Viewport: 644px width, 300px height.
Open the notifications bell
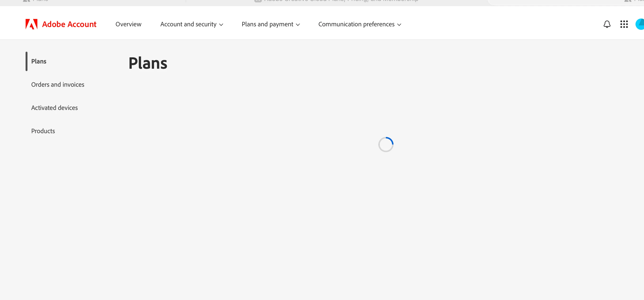point(607,24)
